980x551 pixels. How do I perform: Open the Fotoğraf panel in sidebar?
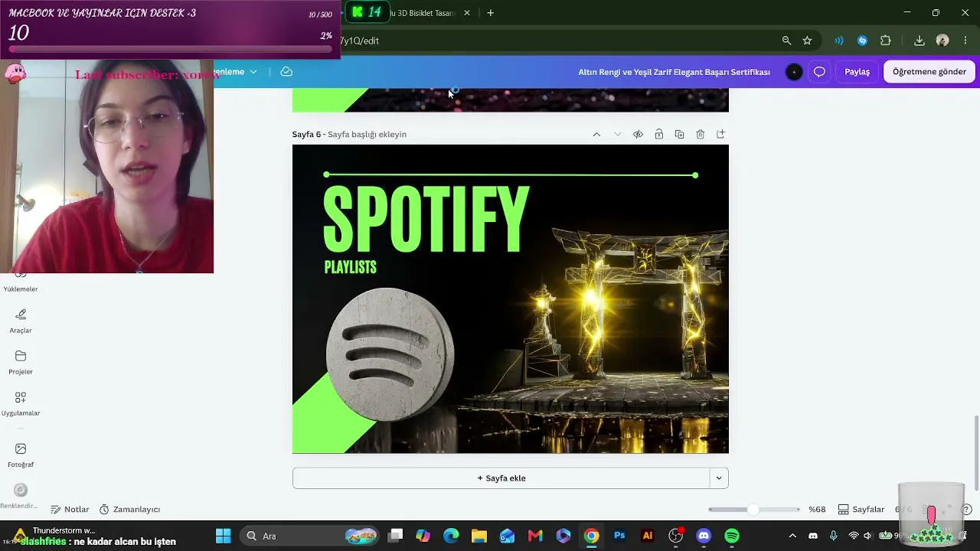(x=21, y=455)
